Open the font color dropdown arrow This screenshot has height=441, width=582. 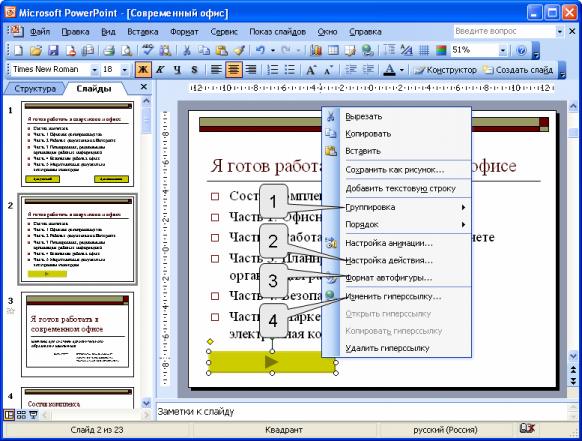402,70
